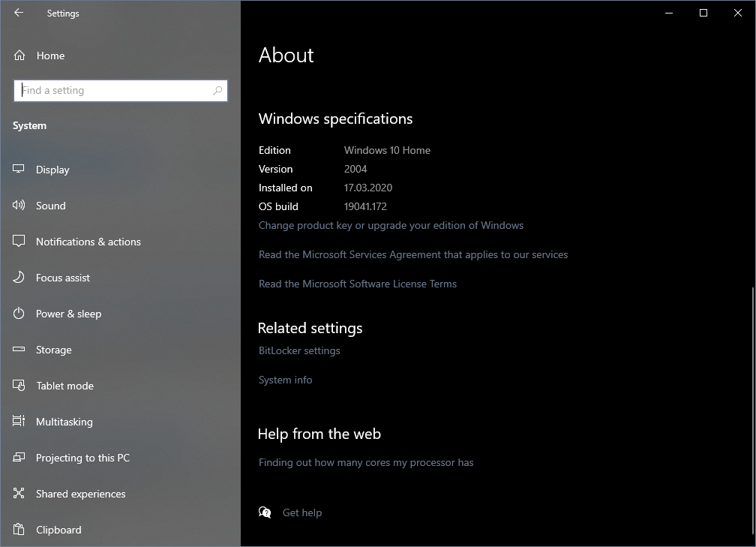Screen dimensions: 756x547
Task: Go to Projecting to this PC
Action: 82,458
